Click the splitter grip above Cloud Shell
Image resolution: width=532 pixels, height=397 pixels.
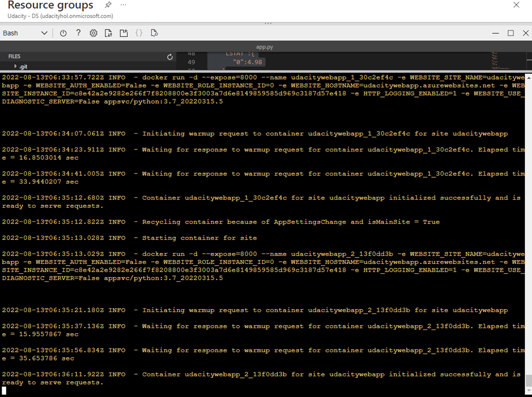268,23
